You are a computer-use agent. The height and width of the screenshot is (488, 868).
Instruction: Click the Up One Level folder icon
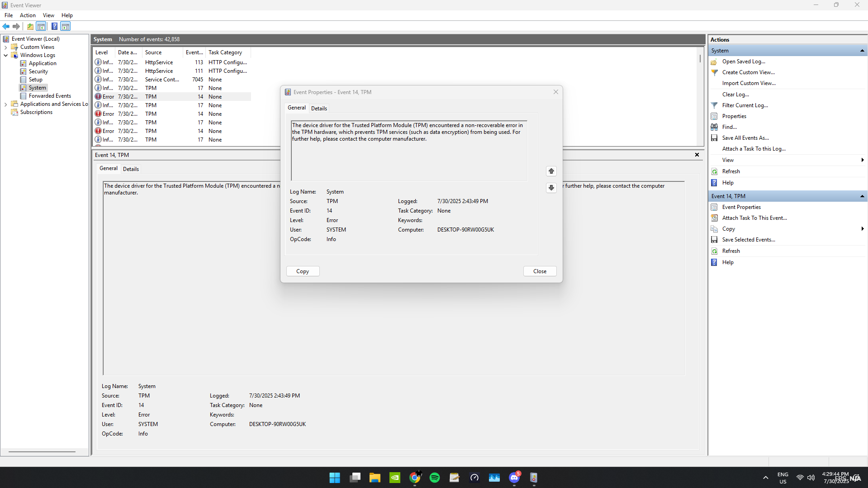pyautogui.click(x=30, y=26)
